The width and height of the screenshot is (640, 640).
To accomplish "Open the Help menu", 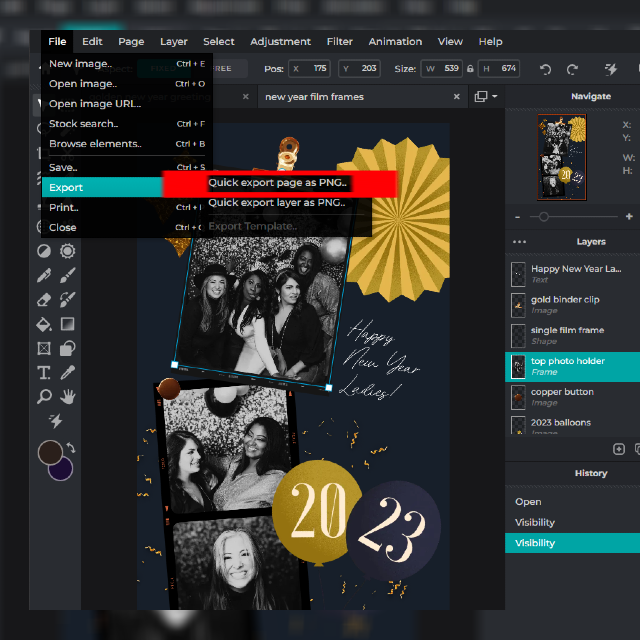I will [x=490, y=42].
